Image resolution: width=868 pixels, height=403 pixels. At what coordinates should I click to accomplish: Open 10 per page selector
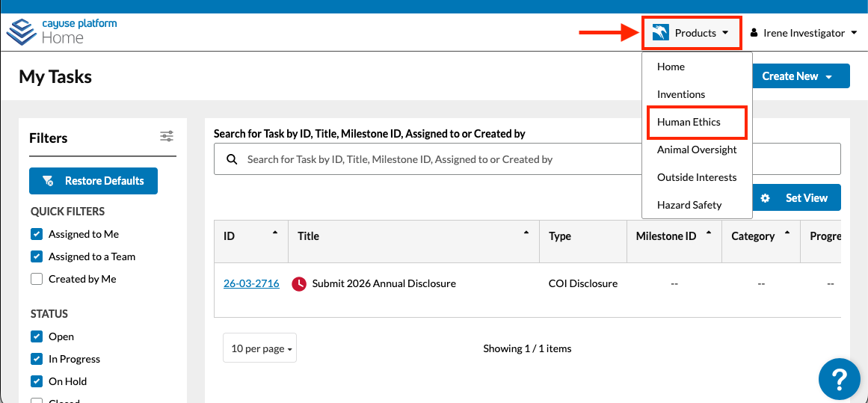259,348
